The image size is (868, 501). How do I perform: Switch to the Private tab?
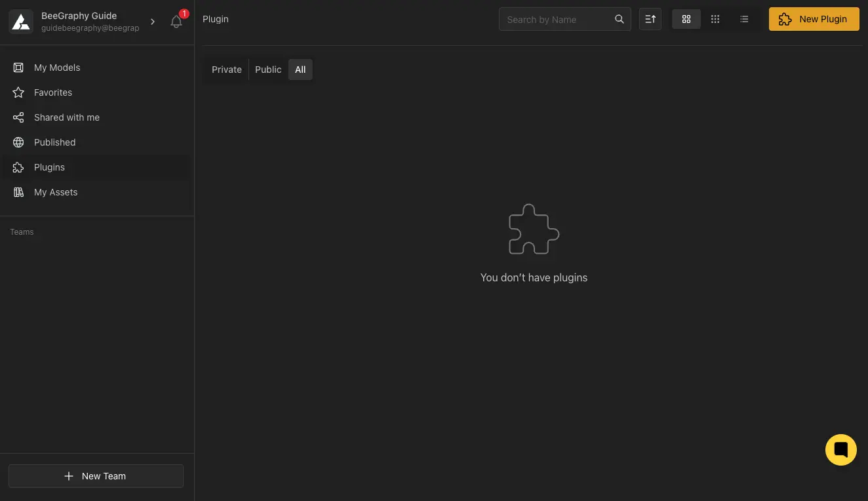click(x=226, y=70)
